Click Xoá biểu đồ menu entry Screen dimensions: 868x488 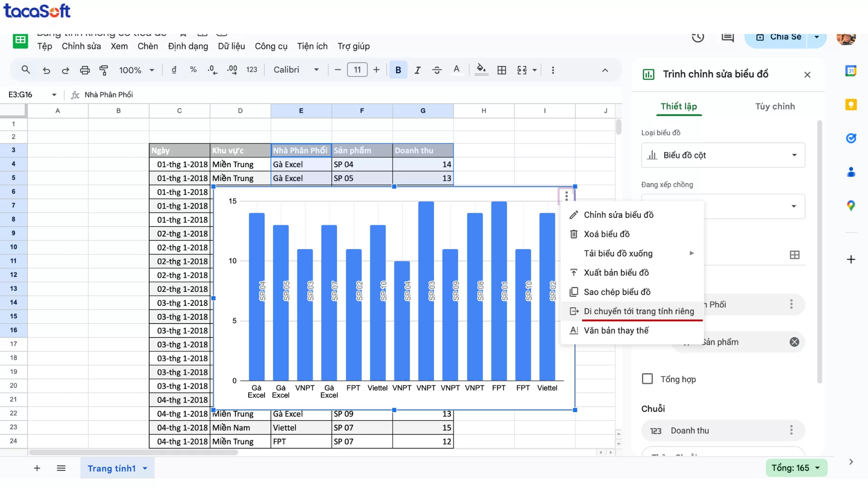coord(607,234)
